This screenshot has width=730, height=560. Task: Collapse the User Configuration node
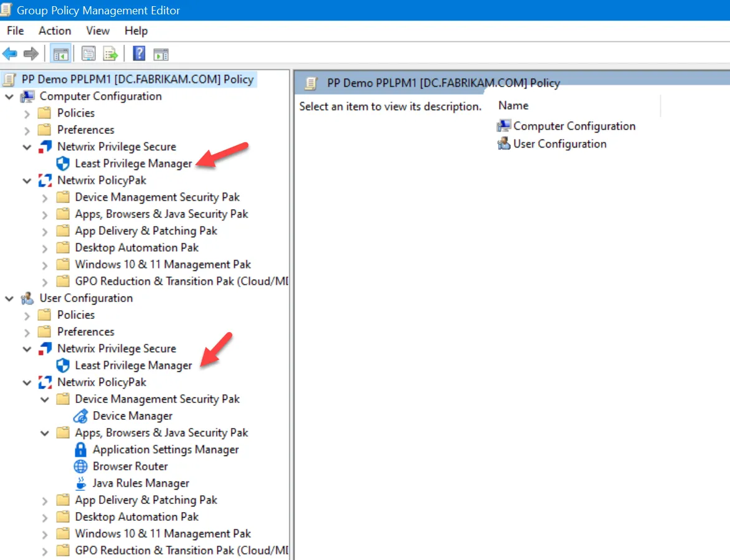pos(9,298)
